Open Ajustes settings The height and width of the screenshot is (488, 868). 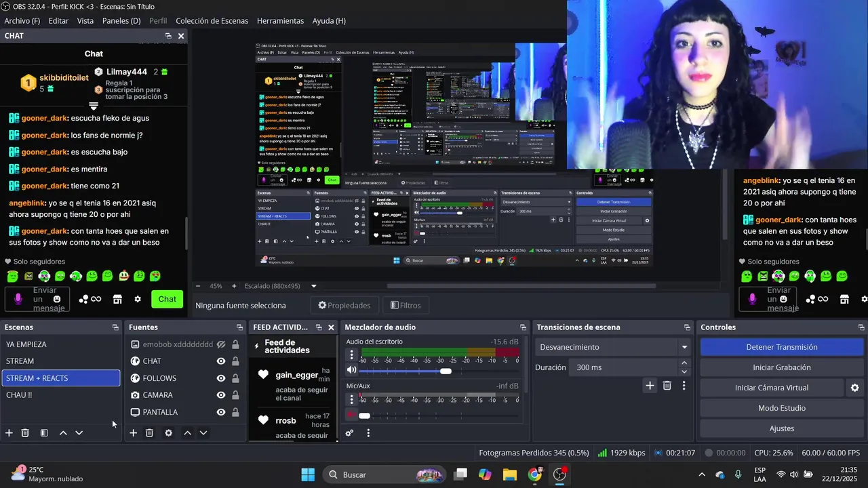[x=782, y=428]
